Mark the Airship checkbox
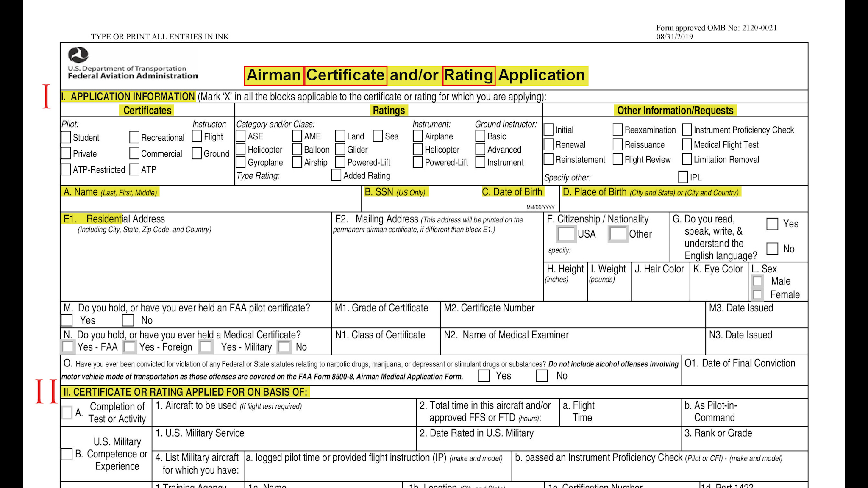The height and width of the screenshot is (488, 868). point(297,162)
